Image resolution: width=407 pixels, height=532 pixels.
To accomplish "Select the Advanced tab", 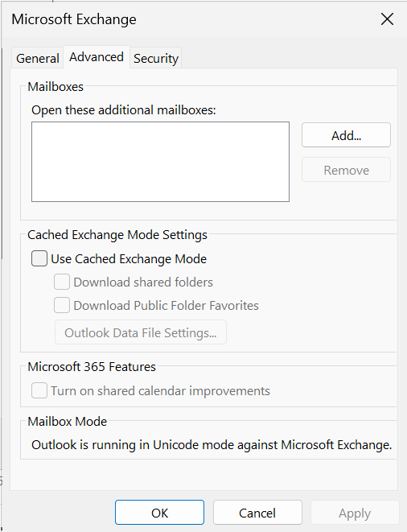I will 97,57.
